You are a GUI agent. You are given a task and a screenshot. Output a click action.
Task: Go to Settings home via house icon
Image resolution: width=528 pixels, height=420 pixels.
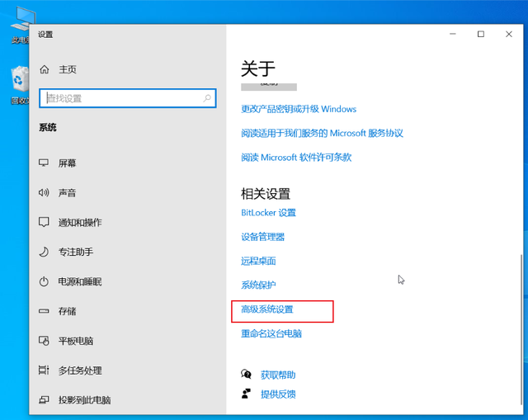point(45,69)
